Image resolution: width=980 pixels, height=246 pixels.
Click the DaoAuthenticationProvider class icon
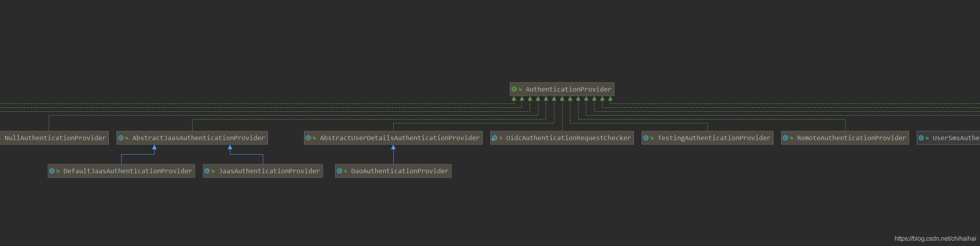(340, 171)
